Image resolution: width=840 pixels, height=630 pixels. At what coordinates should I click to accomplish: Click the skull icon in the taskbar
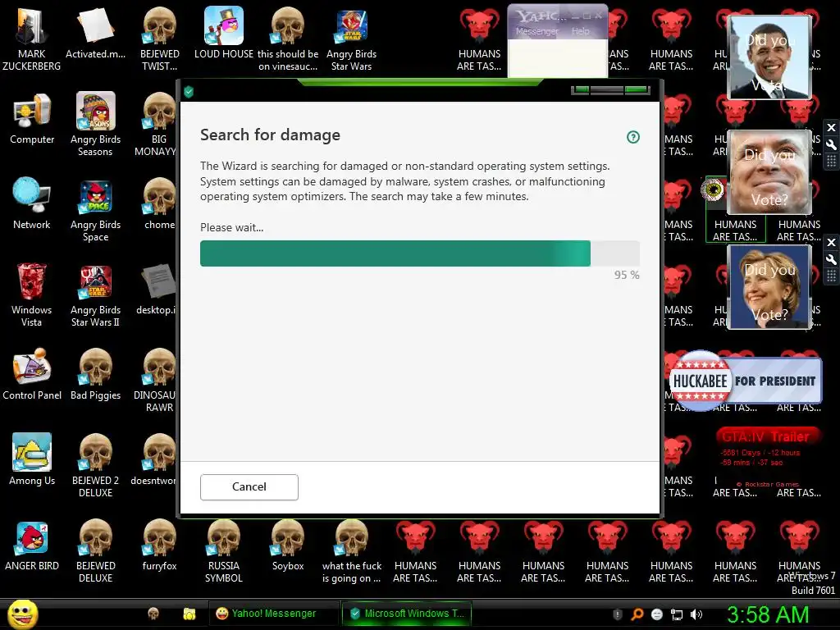tap(153, 614)
